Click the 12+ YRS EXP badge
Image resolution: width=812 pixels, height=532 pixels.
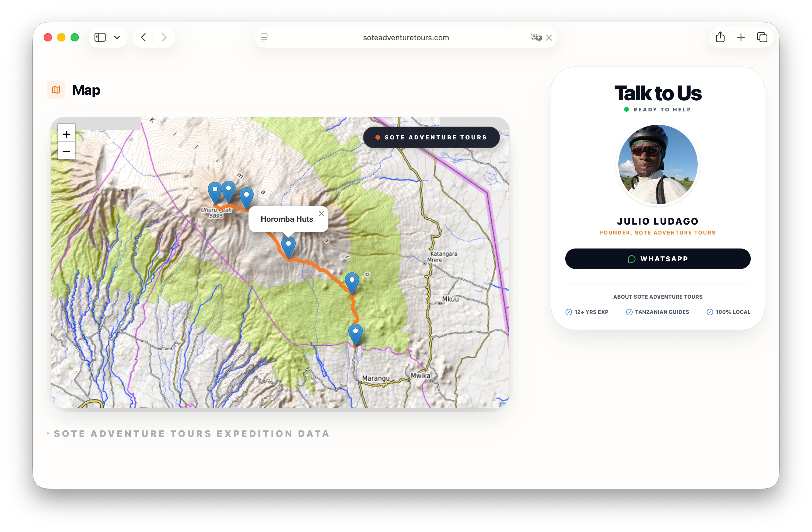coord(587,312)
